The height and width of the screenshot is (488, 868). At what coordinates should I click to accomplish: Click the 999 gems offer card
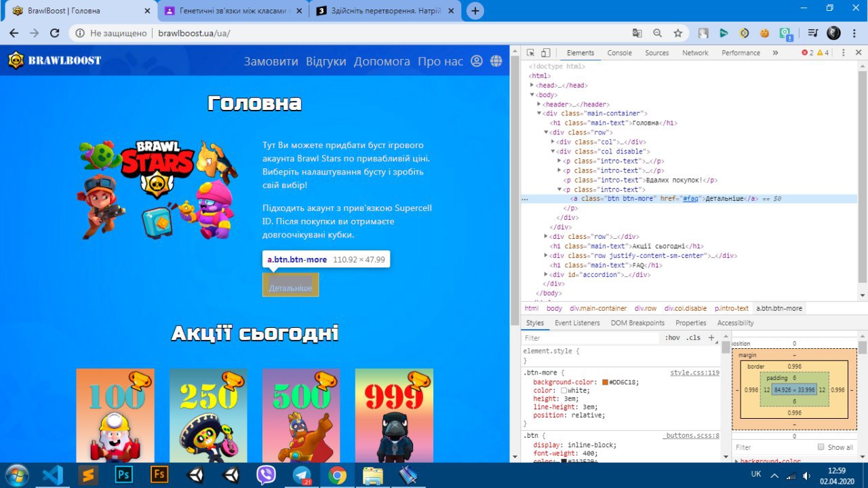point(394,415)
